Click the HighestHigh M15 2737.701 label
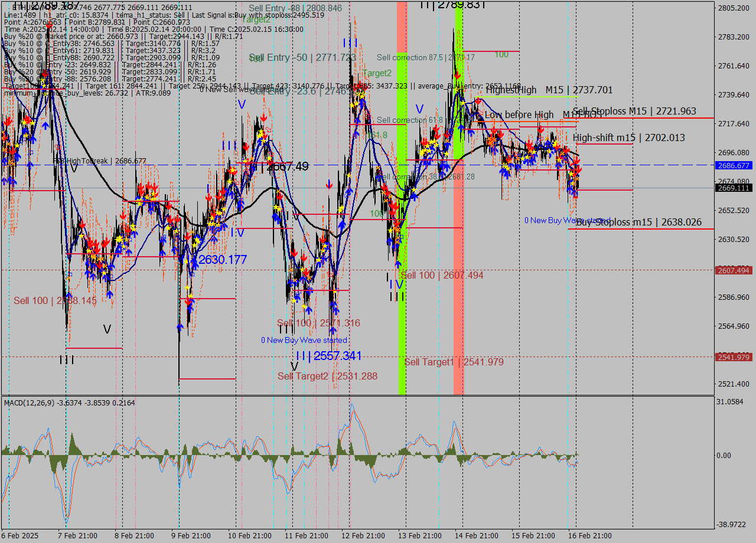Viewport: 756px width, 543px height. [549, 90]
